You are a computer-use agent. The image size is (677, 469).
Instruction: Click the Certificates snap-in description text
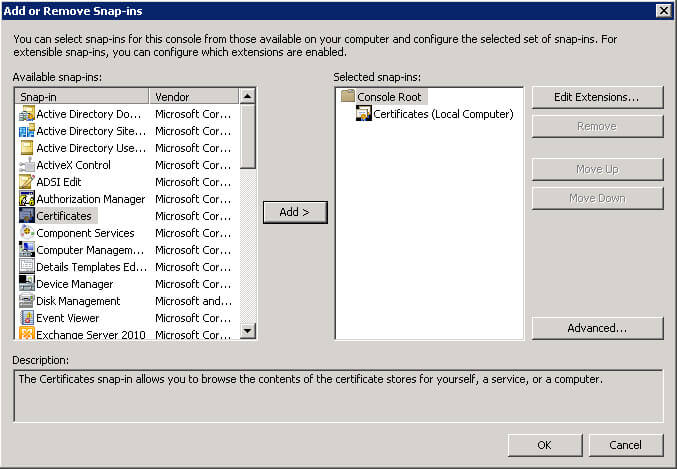(310, 379)
